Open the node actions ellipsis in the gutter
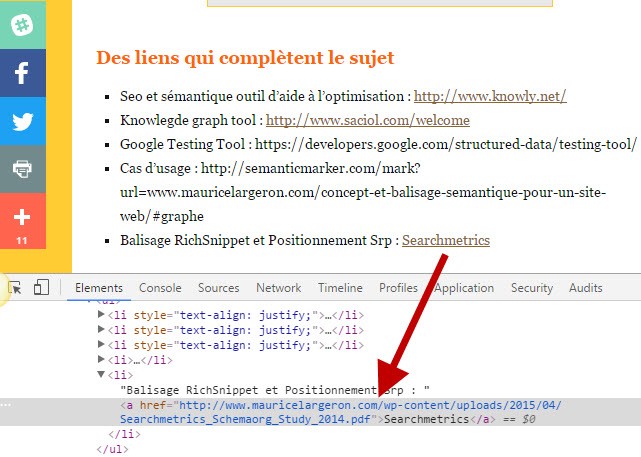The height and width of the screenshot is (457, 641). [x=6, y=405]
